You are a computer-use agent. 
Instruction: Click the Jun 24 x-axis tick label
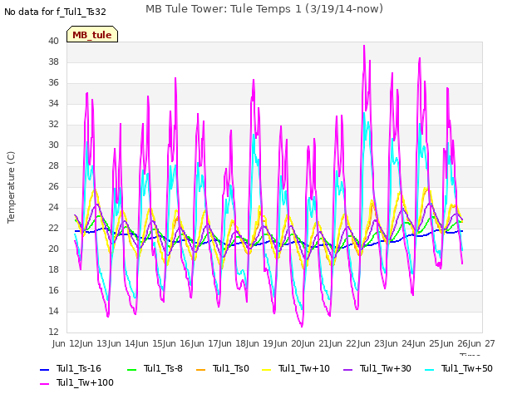point(400,343)
